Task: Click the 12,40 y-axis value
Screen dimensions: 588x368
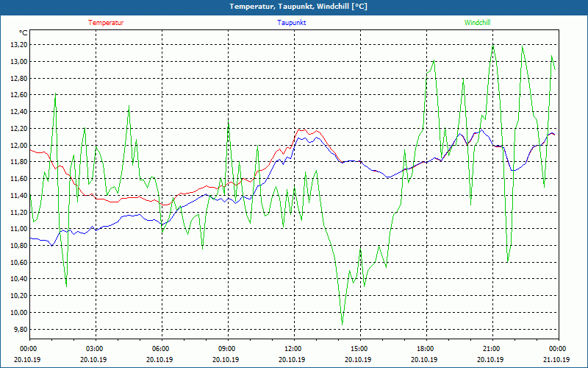Action: pyautogui.click(x=20, y=112)
